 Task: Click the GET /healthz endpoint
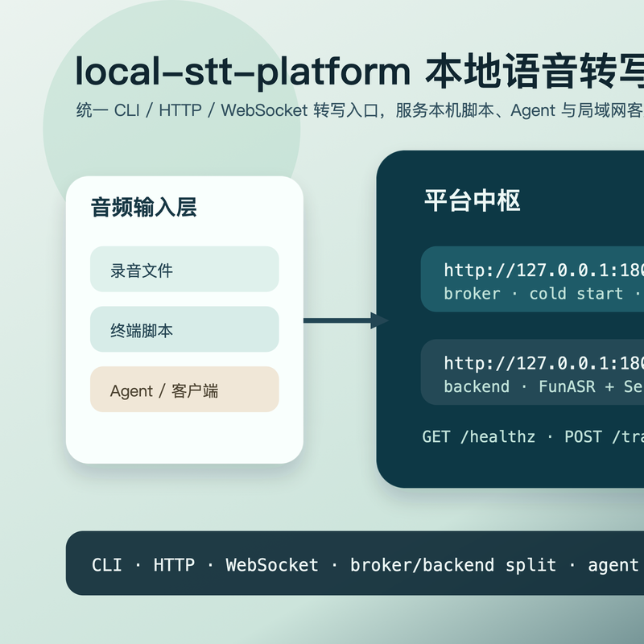(478, 436)
